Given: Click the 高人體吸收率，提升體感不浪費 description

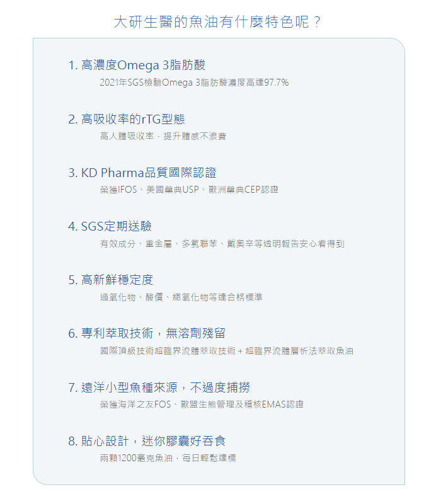Looking at the screenshot, I should (x=163, y=136).
